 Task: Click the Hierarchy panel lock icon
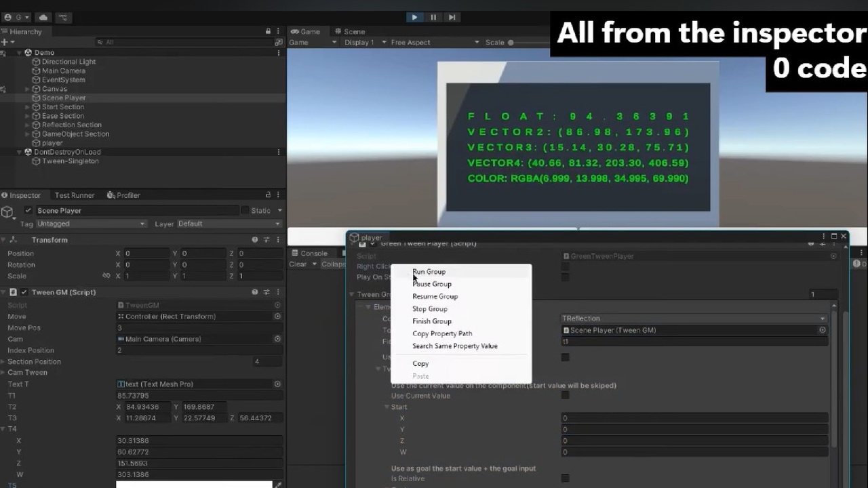click(x=269, y=32)
